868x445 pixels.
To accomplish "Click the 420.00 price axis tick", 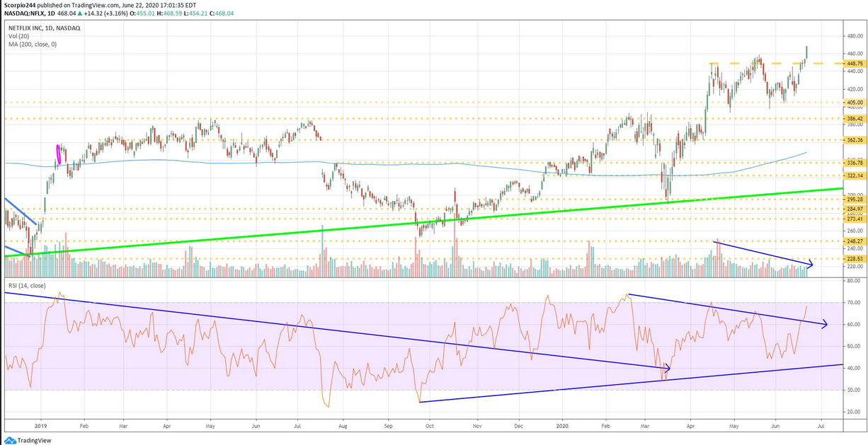I will tap(854, 89).
